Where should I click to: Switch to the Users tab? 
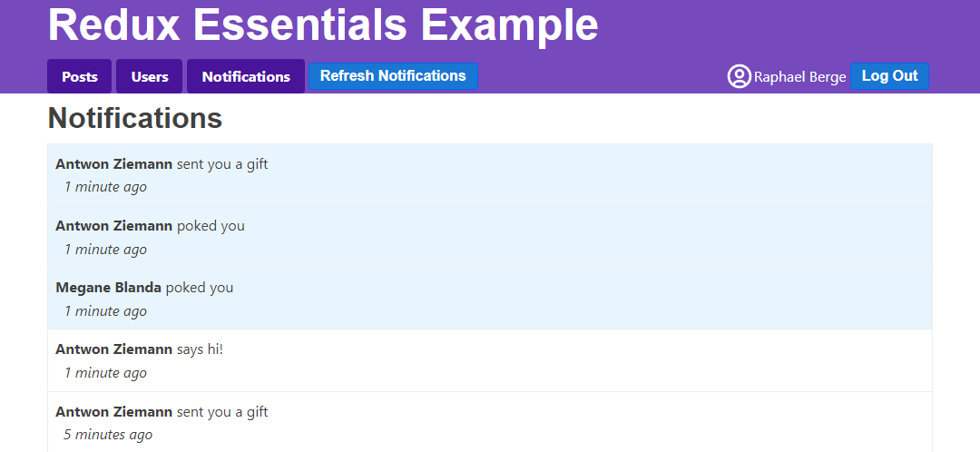click(150, 77)
